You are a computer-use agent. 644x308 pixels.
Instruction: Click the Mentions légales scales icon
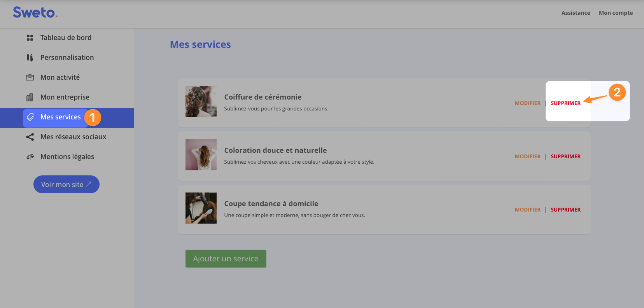30,157
